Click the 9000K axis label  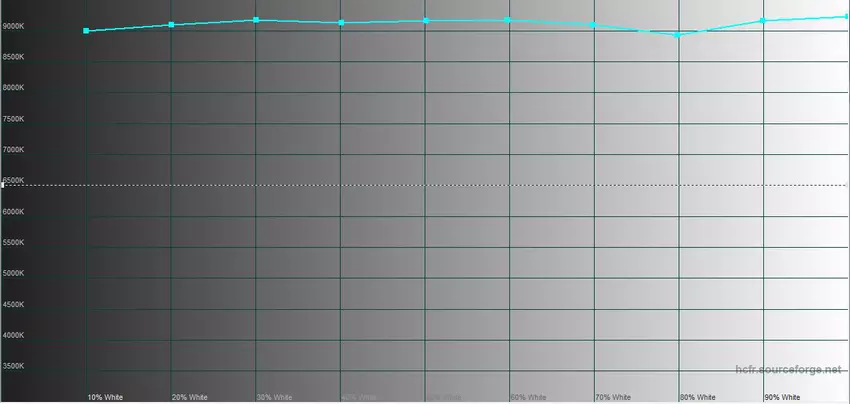point(14,26)
